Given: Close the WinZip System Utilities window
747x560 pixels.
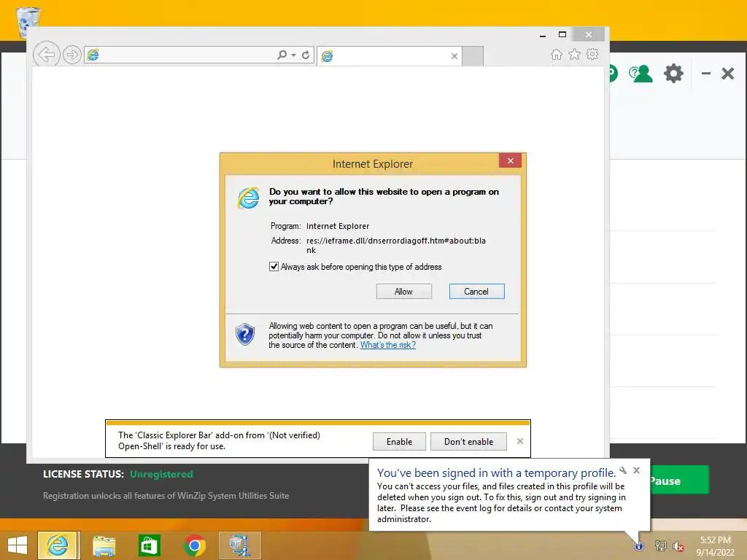Looking at the screenshot, I should pos(727,74).
